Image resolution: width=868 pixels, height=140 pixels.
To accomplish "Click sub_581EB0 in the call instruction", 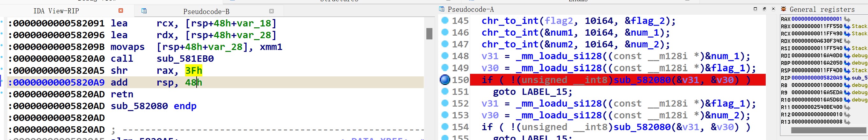I will pos(185,59).
